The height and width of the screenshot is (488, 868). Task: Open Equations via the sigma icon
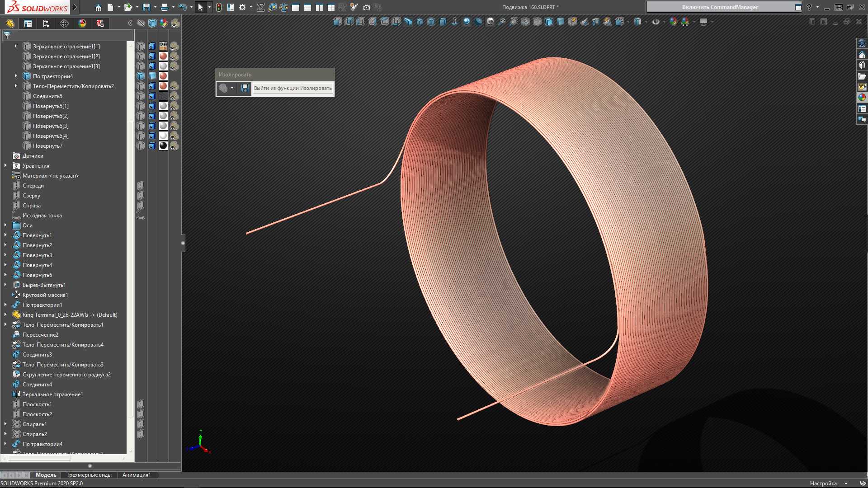tap(260, 7)
